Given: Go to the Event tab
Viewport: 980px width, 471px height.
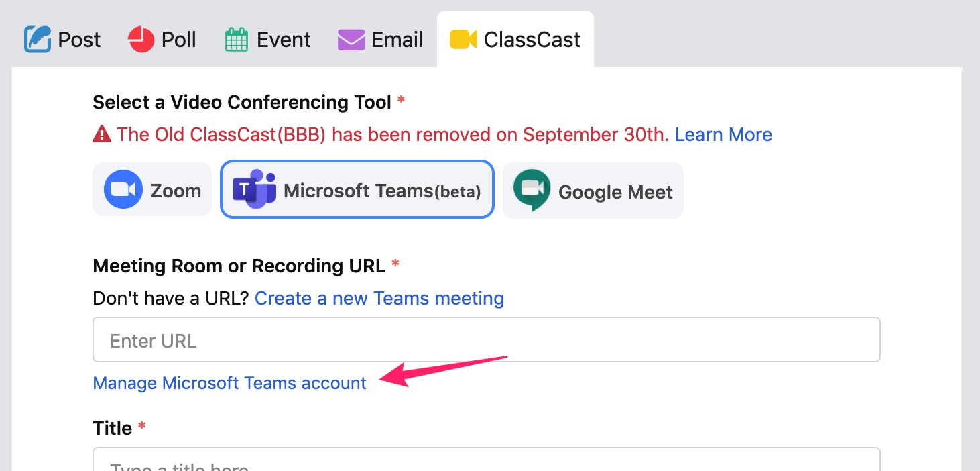Looking at the screenshot, I should coord(267,40).
